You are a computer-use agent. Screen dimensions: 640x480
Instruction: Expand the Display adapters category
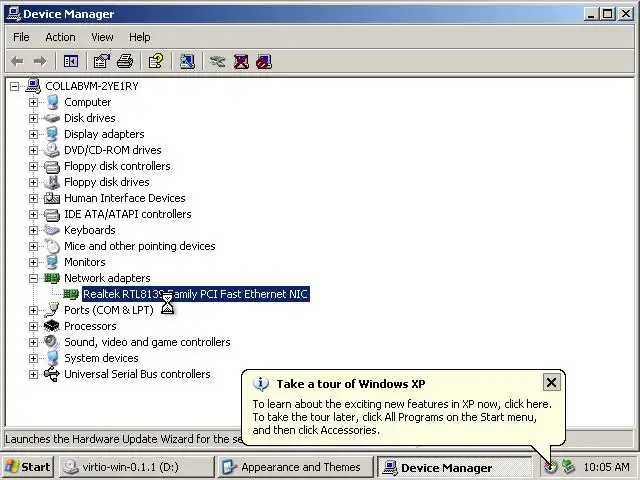click(x=33, y=134)
